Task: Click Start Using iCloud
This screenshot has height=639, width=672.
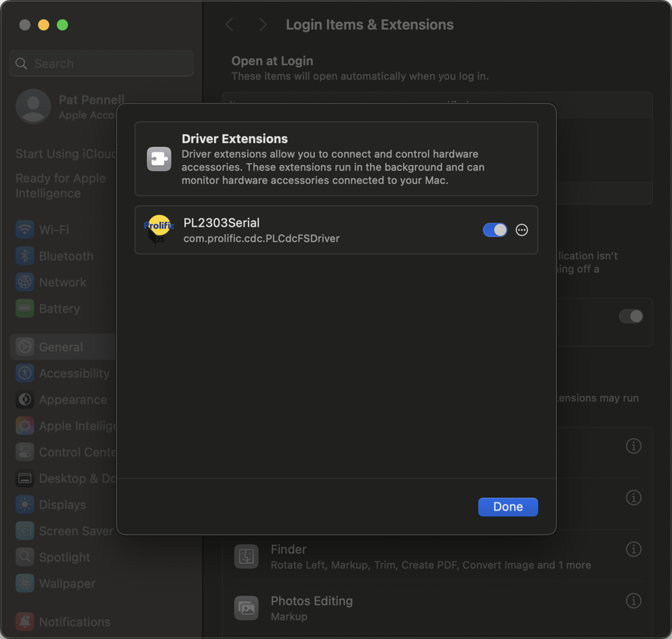Action: [64, 154]
